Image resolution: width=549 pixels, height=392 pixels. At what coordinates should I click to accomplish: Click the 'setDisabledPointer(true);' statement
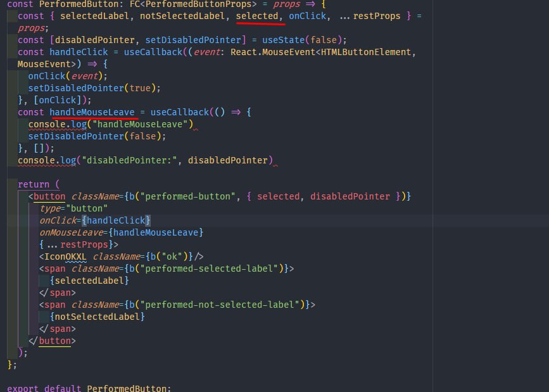94,88
